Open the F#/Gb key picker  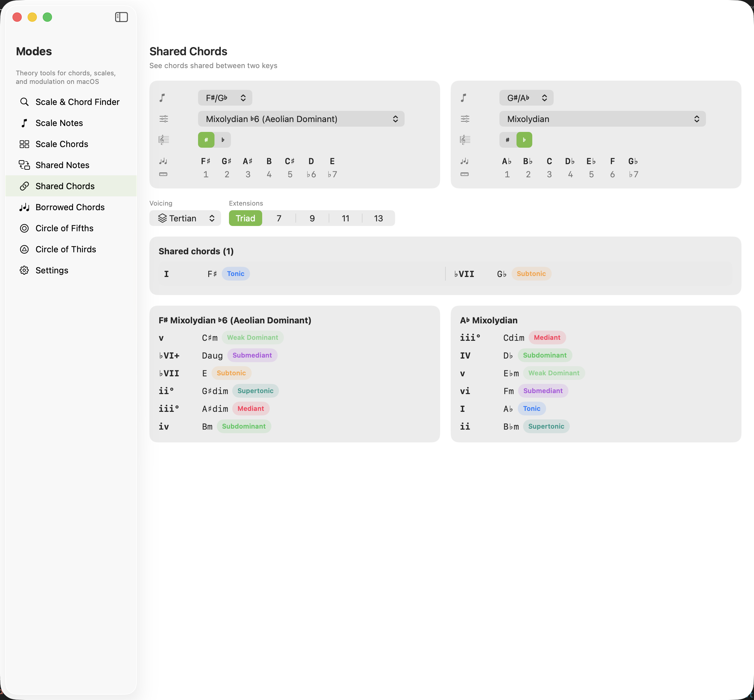(x=225, y=97)
